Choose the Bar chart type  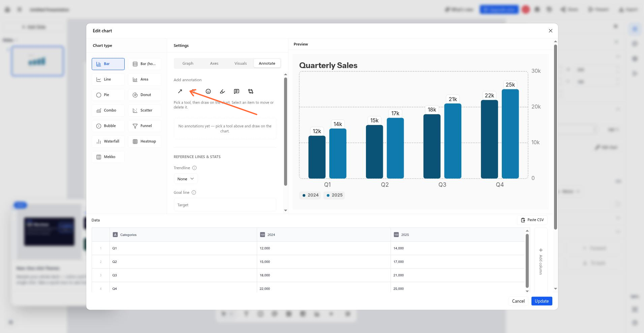(108, 64)
